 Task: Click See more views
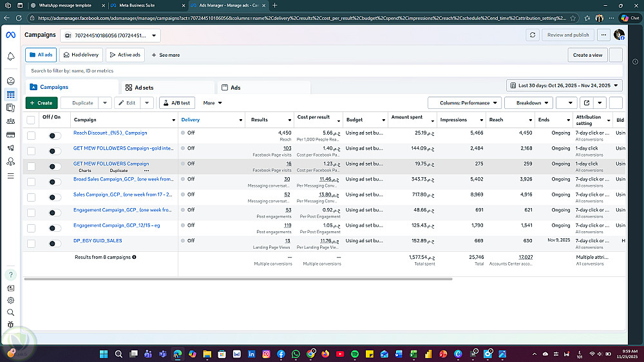(166, 55)
